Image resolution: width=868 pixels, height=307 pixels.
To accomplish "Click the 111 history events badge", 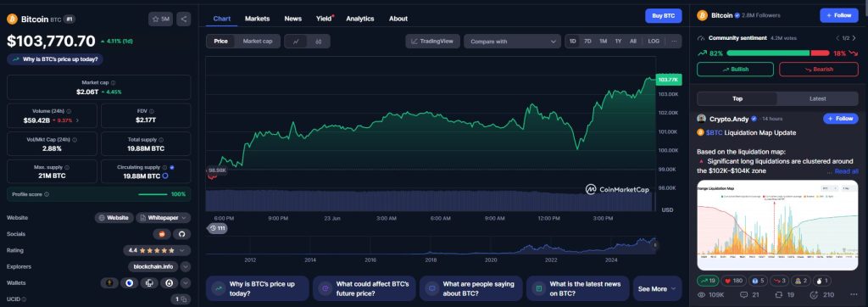I will pyautogui.click(x=218, y=228).
